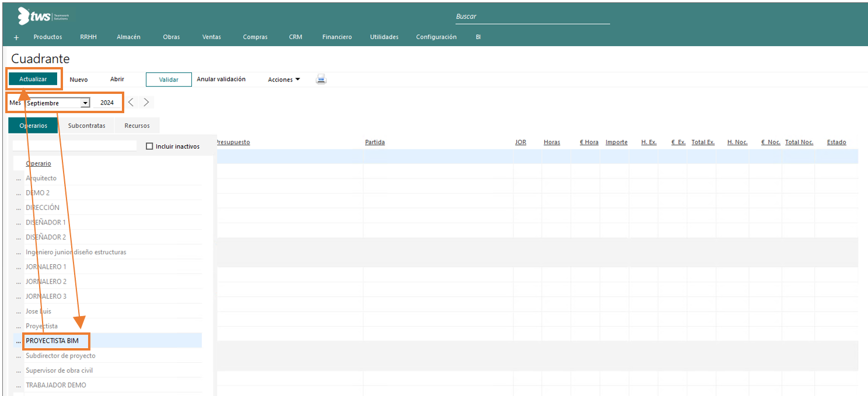Select operario TRABAJADOR DEMO

(56, 386)
